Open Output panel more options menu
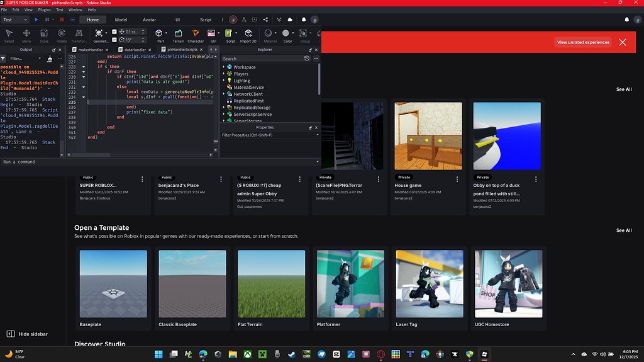The image size is (644, 362). 60,59
